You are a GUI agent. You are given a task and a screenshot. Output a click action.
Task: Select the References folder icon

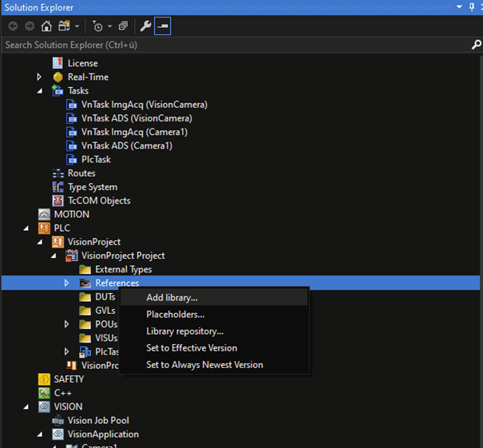(x=85, y=283)
